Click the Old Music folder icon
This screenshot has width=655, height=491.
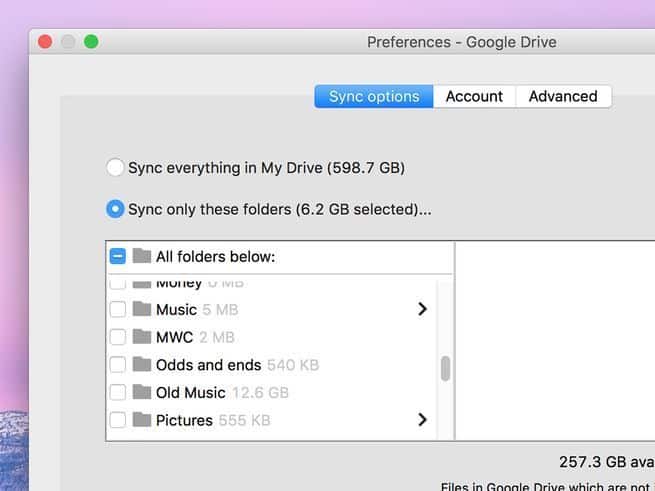click(141, 393)
